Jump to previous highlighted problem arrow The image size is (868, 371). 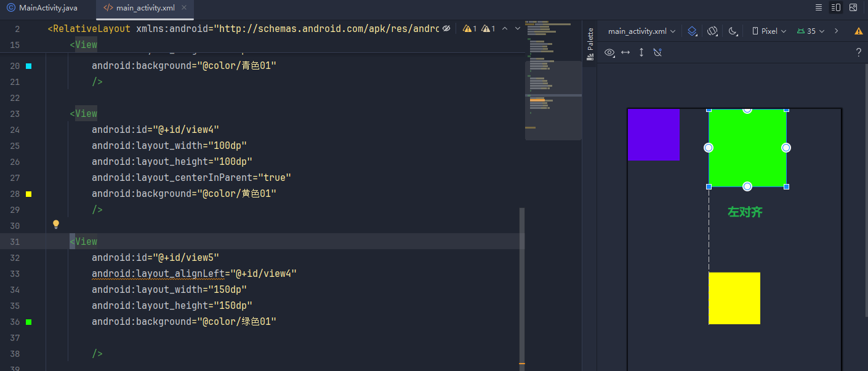(505, 28)
